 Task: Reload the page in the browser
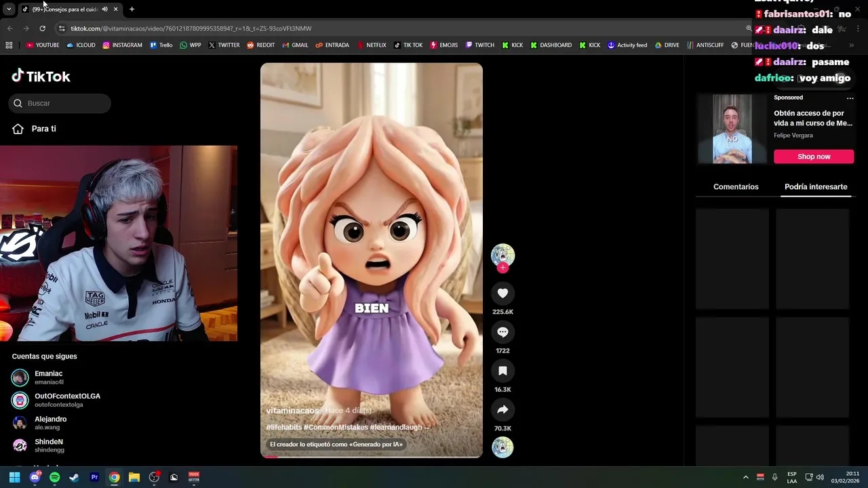[42, 28]
